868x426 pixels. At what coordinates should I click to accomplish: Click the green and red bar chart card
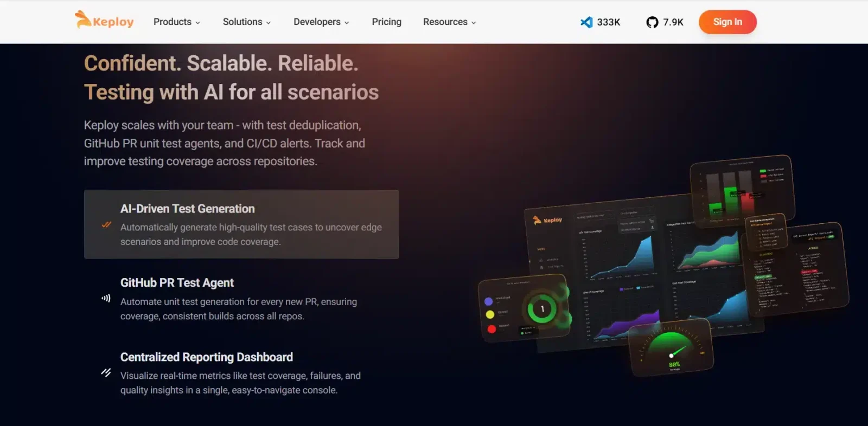[742, 191]
